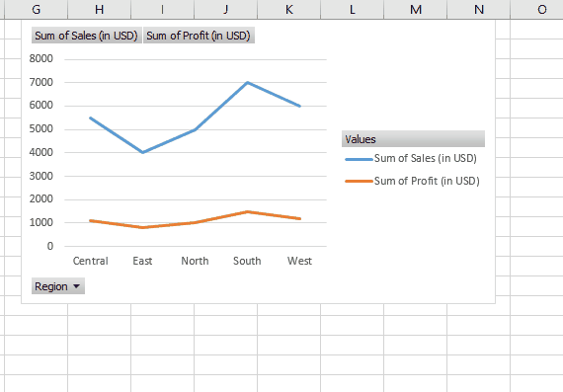
Task: Click the North axis label
Action: [x=195, y=261]
